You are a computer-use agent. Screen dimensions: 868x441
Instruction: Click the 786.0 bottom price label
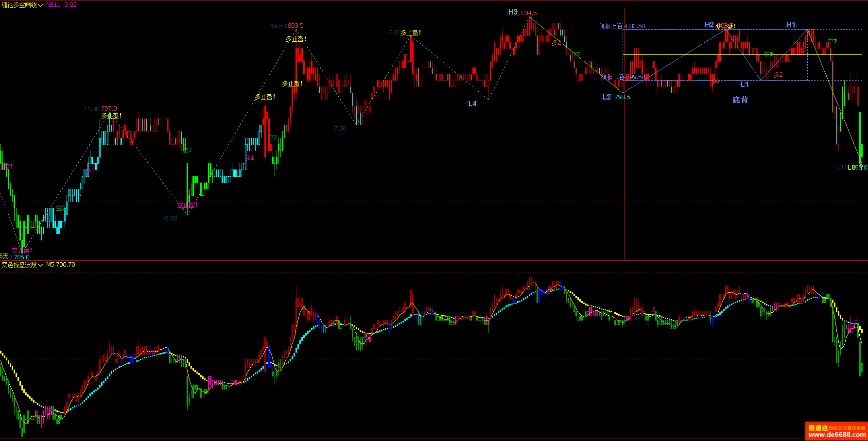pos(21,257)
